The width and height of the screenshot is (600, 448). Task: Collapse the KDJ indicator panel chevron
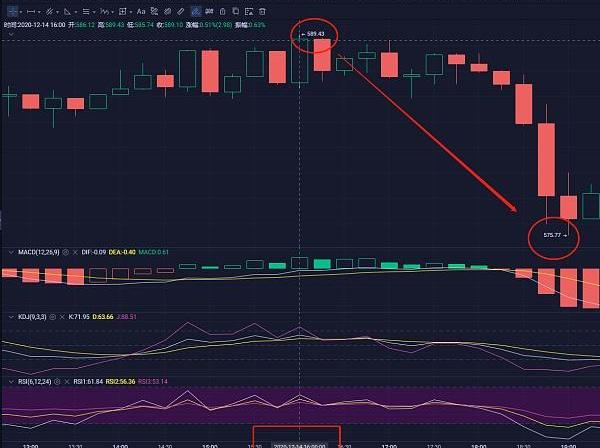click(11, 317)
